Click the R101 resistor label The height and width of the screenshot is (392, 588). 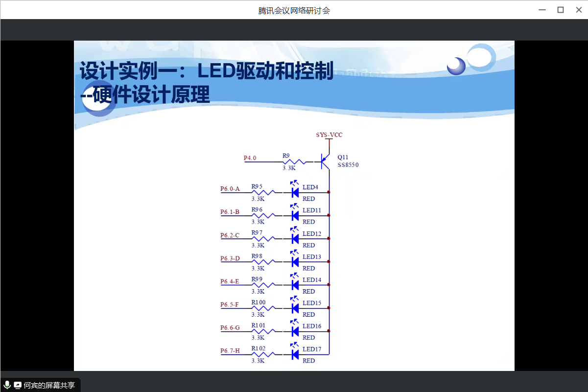click(x=259, y=325)
